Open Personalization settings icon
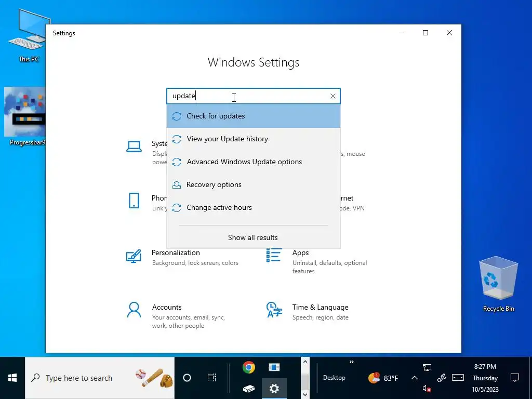 click(x=134, y=256)
